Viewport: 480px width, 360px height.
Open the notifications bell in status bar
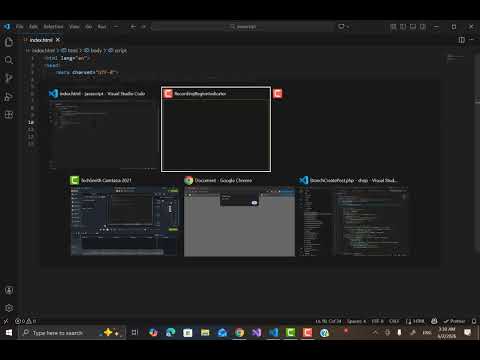(474, 321)
